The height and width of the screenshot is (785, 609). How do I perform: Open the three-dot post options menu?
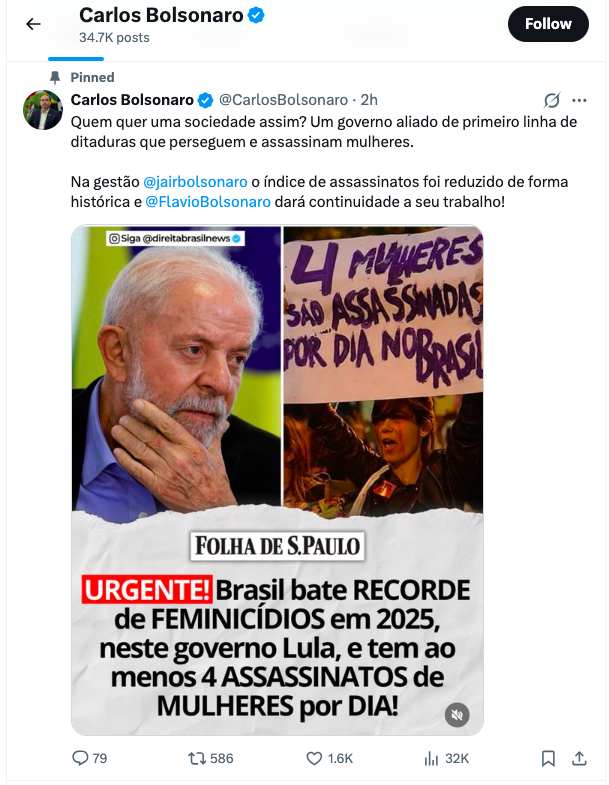tap(579, 101)
